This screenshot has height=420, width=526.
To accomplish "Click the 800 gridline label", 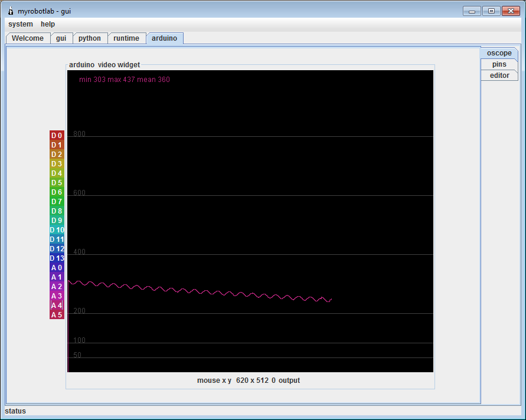I will (x=79, y=133).
